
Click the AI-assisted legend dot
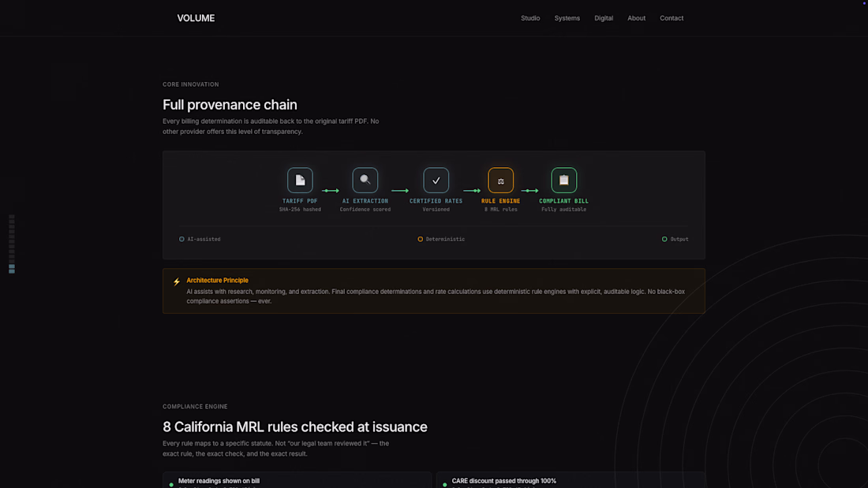pyautogui.click(x=181, y=239)
